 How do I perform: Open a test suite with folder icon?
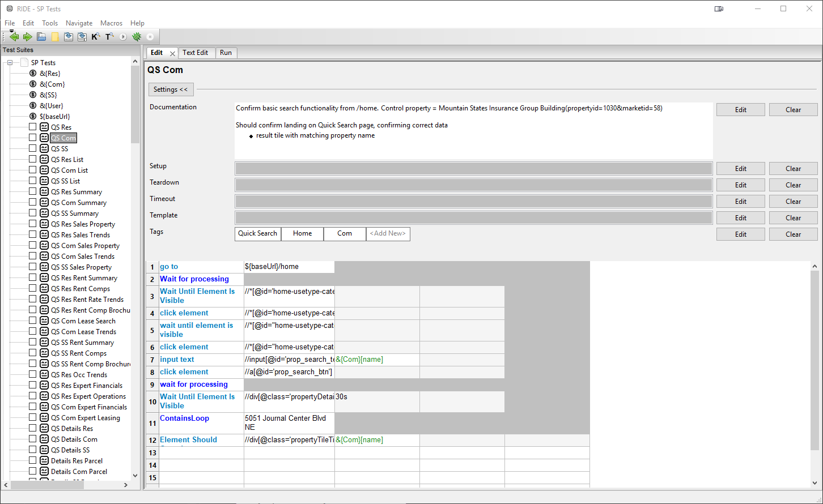tap(41, 37)
